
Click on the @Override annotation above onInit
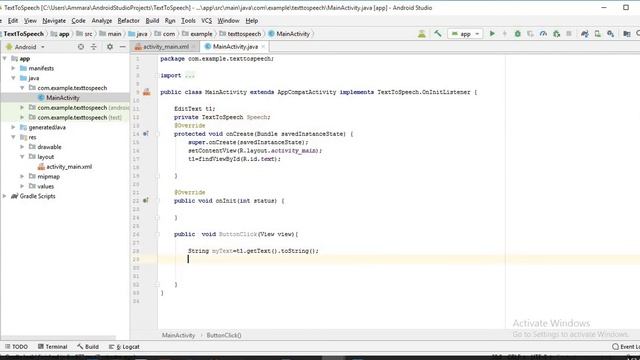[x=190, y=192]
